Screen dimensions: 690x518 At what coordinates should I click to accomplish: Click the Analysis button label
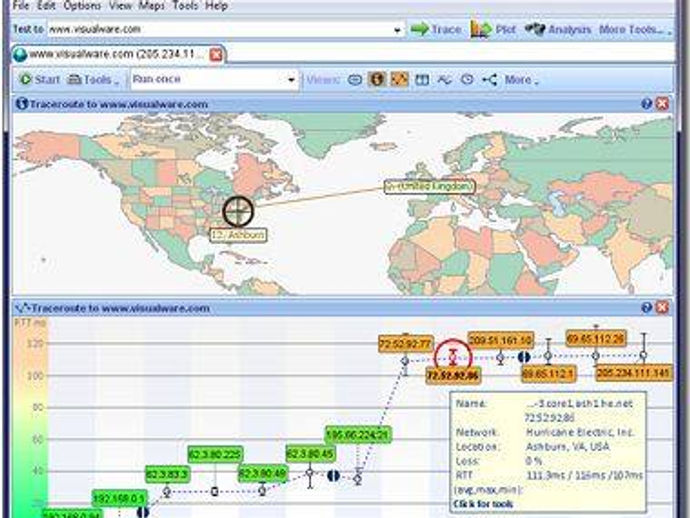pos(569,29)
